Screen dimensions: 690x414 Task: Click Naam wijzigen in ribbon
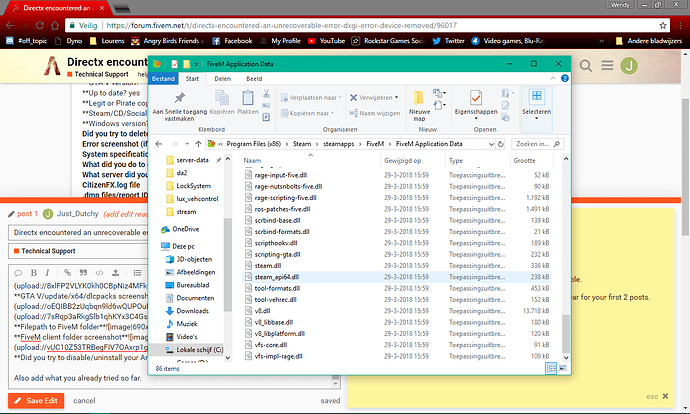374,113
